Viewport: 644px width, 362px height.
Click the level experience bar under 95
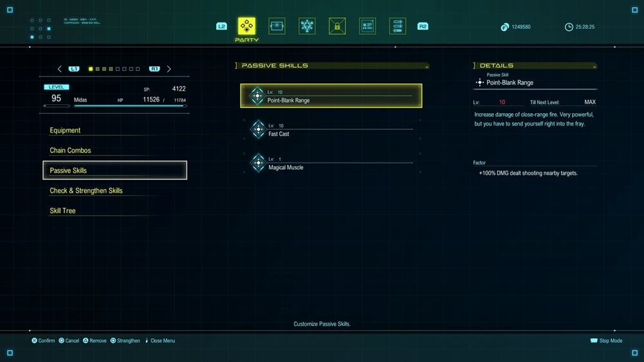[57, 106]
